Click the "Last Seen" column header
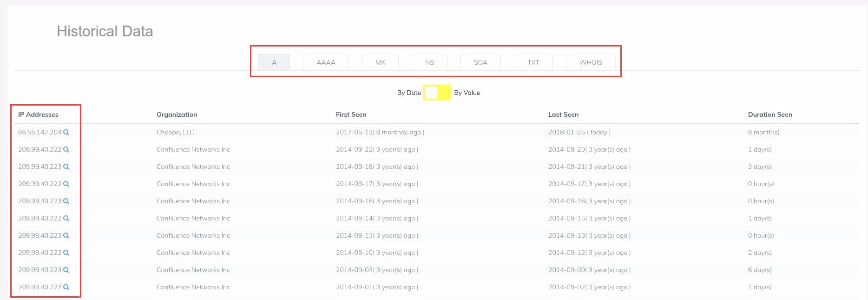Image resolution: width=868 pixels, height=300 pixels. [563, 114]
